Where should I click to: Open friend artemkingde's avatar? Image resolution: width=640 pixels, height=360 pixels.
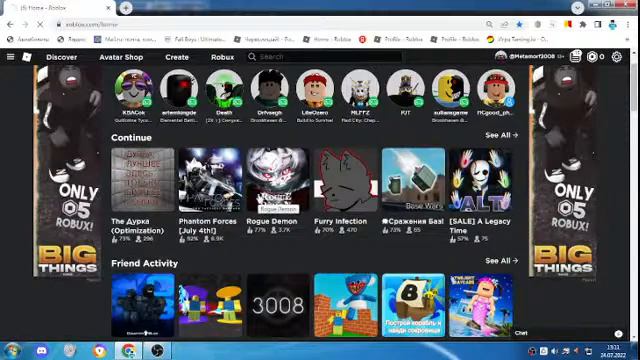[x=179, y=89]
